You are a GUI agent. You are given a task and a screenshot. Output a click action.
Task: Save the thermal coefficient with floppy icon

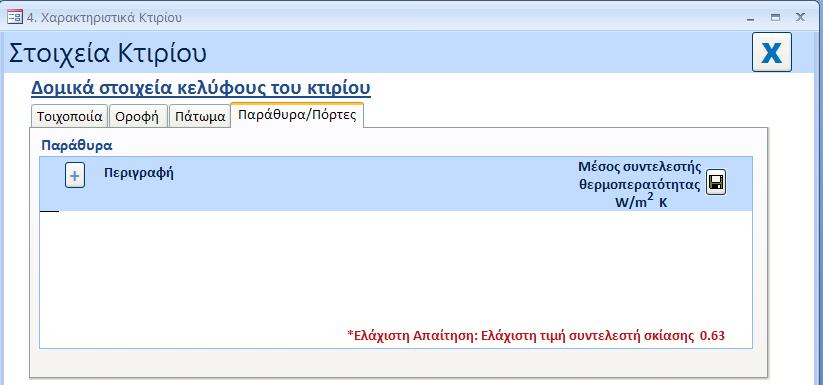click(715, 182)
